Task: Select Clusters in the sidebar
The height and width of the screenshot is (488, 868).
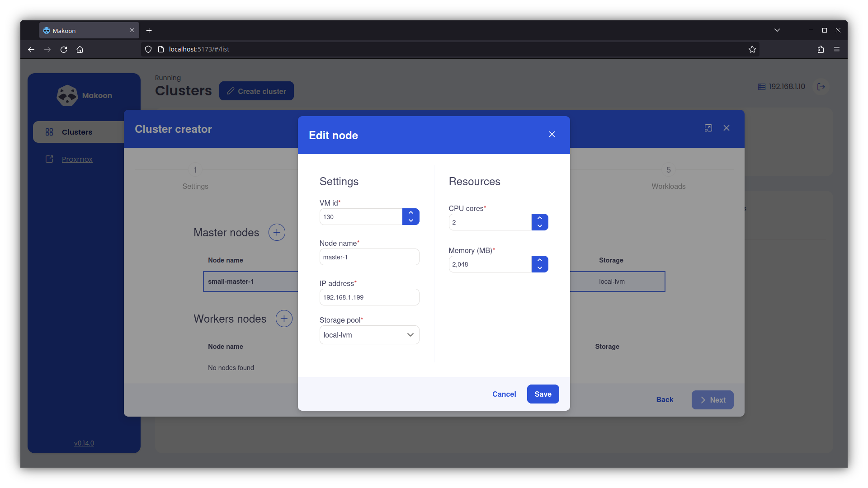Action: point(77,132)
